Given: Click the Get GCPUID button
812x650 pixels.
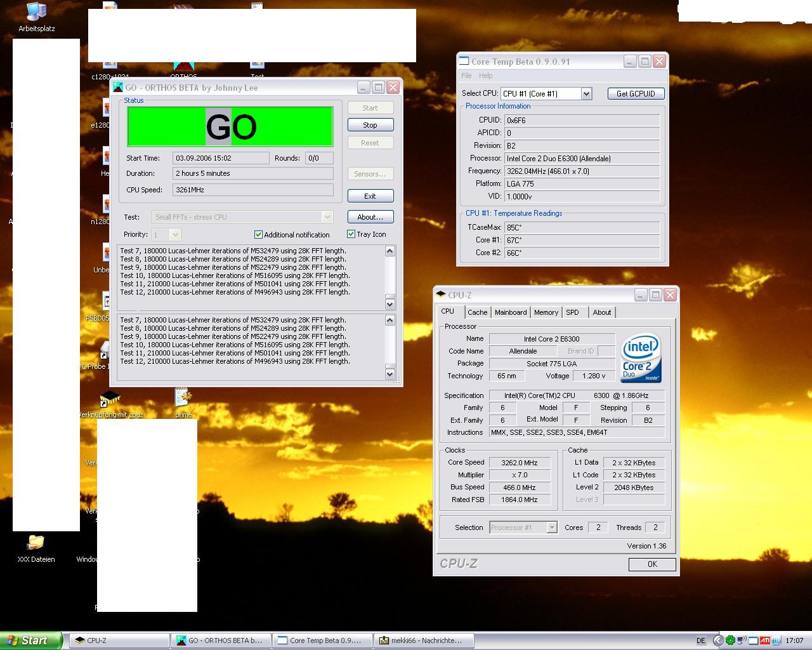Looking at the screenshot, I should (636, 93).
